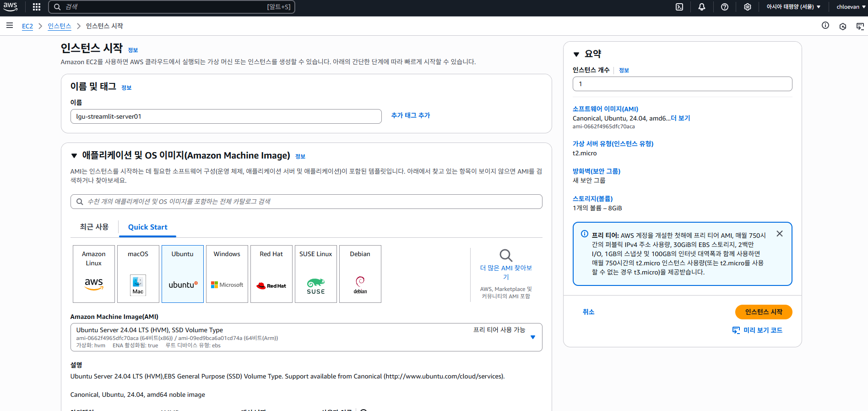The image size is (868, 411).
Task: Open 소프트웨어 이미지(AMI) summary link
Action: (605, 109)
